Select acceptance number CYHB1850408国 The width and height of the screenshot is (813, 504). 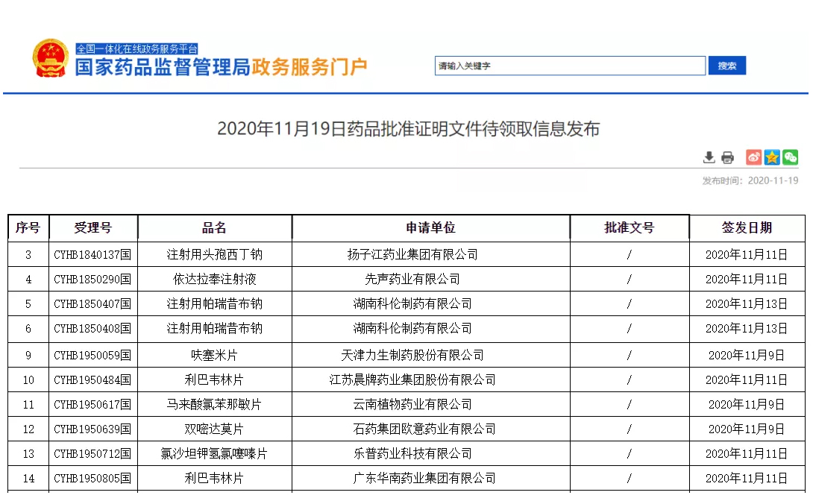92,329
